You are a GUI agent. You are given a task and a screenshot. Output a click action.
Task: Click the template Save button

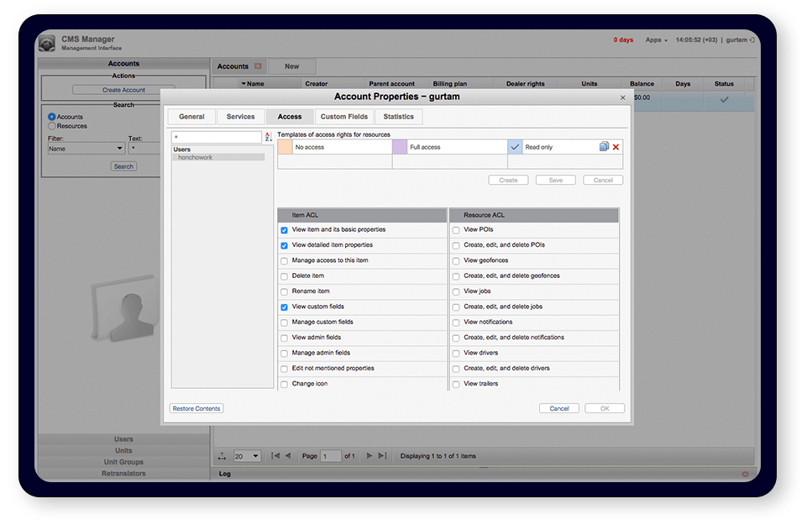(556, 180)
